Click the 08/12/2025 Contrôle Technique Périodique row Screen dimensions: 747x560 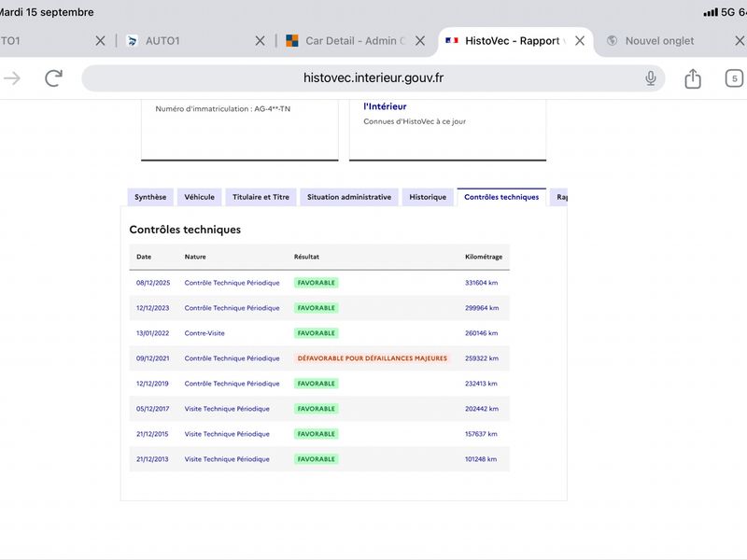(319, 283)
